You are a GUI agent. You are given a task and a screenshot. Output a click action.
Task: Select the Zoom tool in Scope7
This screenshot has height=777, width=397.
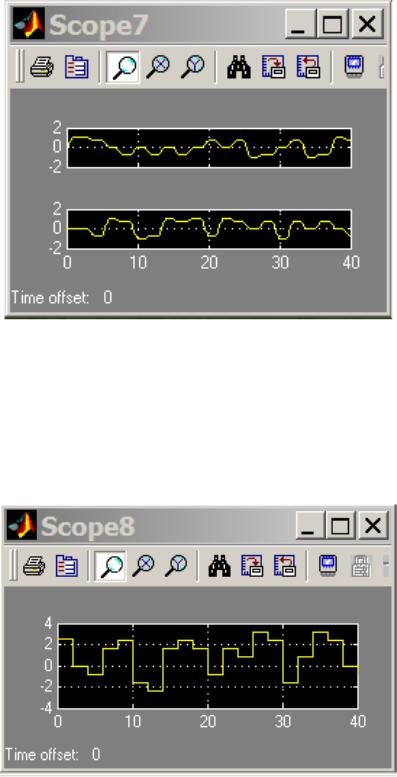(x=123, y=67)
